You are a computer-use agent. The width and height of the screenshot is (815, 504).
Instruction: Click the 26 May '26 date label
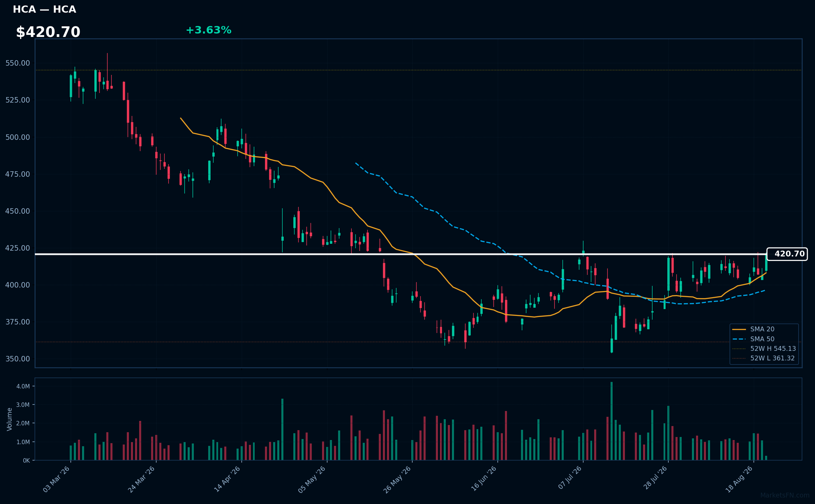pyautogui.click(x=397, y=479)
